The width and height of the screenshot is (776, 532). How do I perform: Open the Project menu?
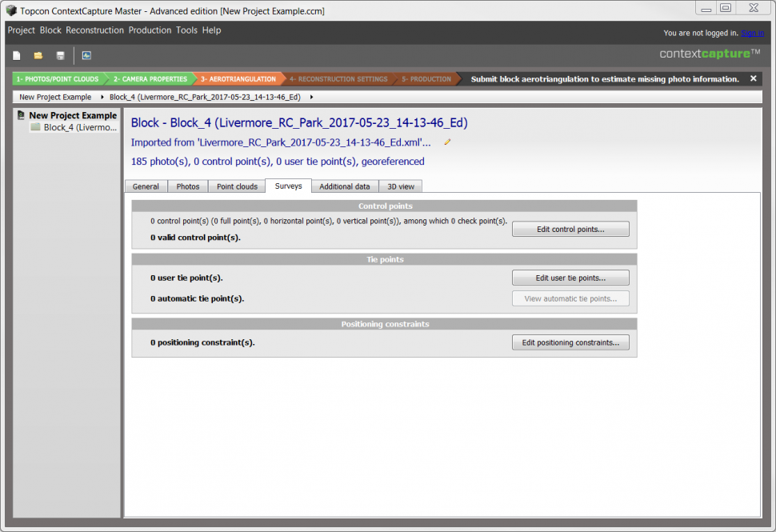[22, 30]
